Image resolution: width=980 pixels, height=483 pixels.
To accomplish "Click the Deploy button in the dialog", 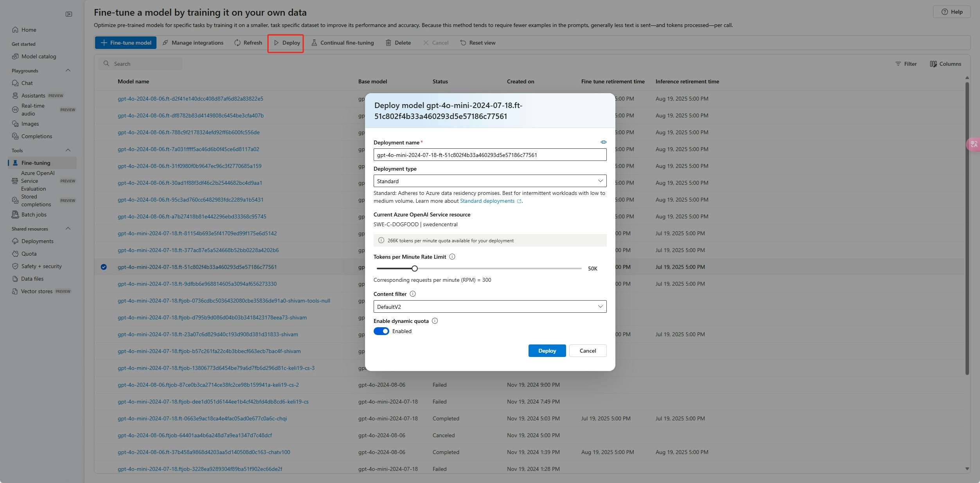I will [547, 351].
